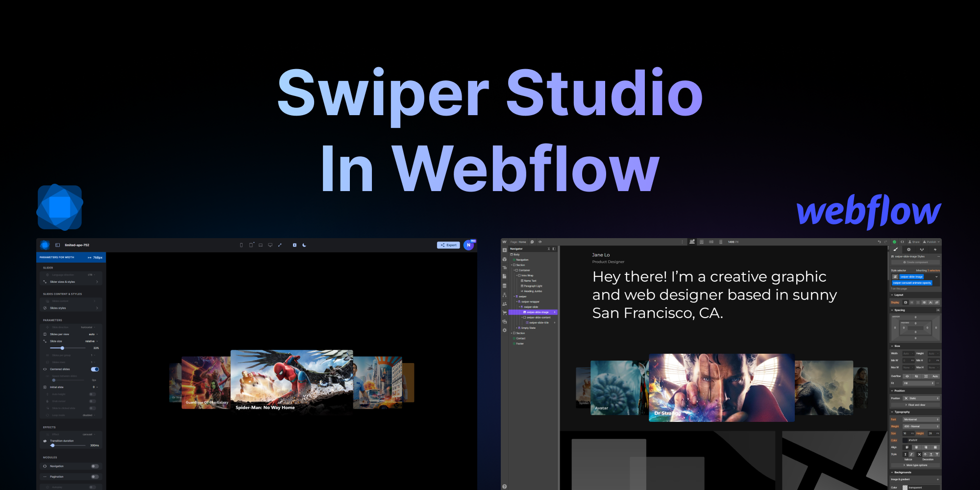The width and height of the screenshot is (980, 490).
Task: Collapse the swiper-wrapper node in Navigator
Action: [x=517, y=302]
